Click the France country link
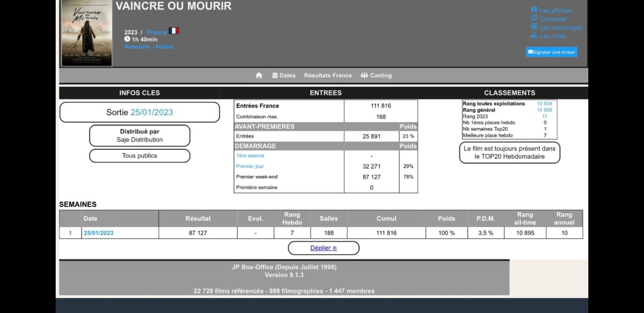Image resolution: width=644 pixels, height=313 pixels. [x=157, y=32]
